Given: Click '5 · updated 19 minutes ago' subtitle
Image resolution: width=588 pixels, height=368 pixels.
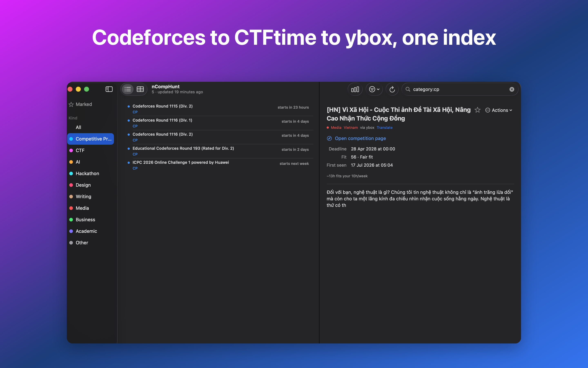Looking at the screenshot, I should pyautogui.click(x=177, y=92).
